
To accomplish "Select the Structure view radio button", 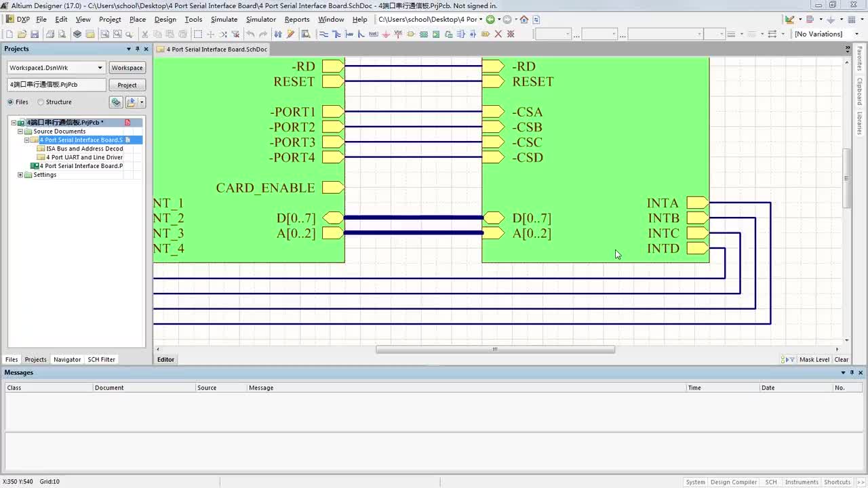I will click(41, 102).
